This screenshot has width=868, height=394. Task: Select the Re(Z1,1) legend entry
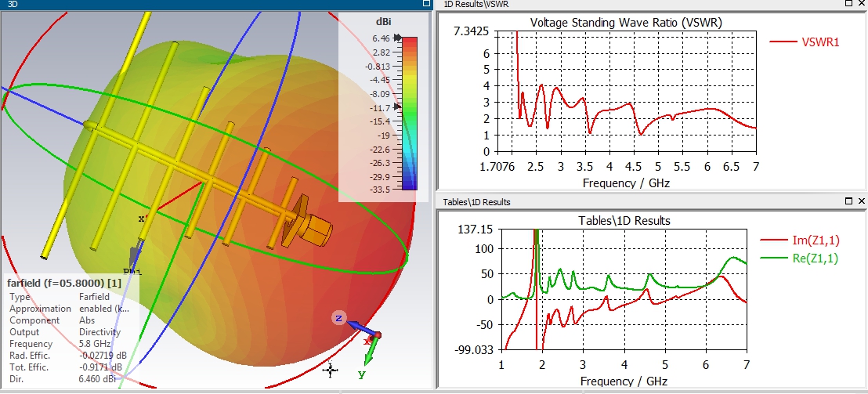[801, 258]
